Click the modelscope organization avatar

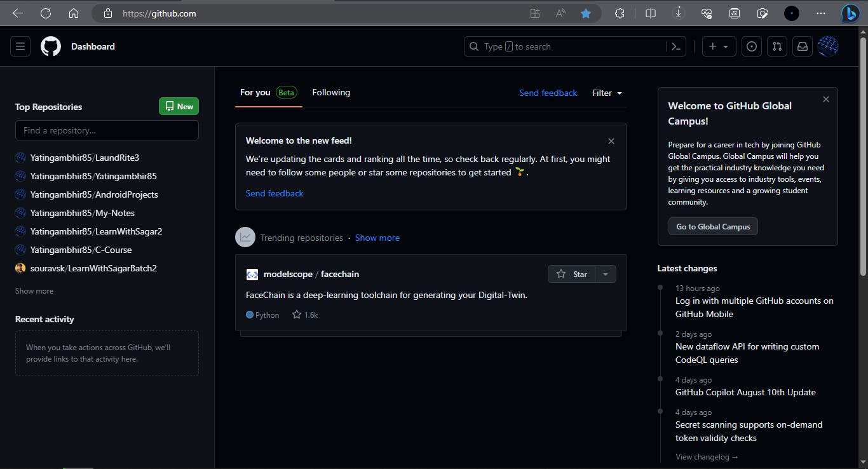pyautogui.click(x=252, y=275)
